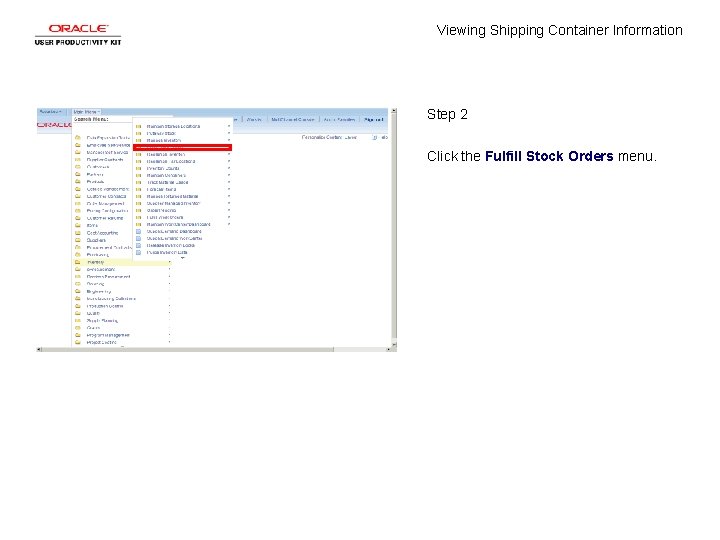Screen dimensions: 720x540
Task: Click the highlighted Fulfill Stock Orders menu
Action: [x=182, y=147]
